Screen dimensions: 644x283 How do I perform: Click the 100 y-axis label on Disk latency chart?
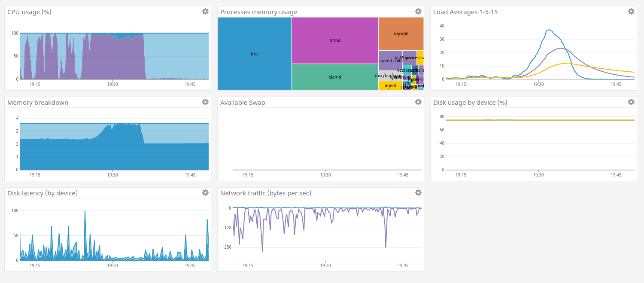pyautogui.click(x=15, y=210)
